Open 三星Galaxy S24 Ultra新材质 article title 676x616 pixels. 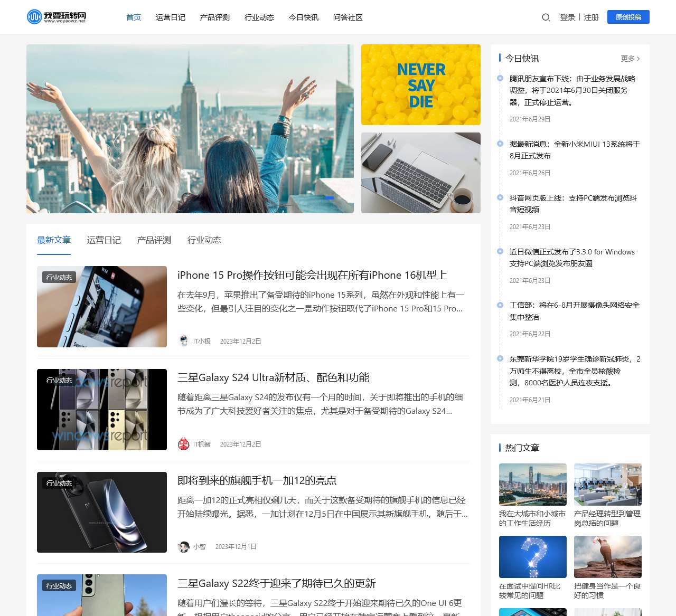point(274,377)
